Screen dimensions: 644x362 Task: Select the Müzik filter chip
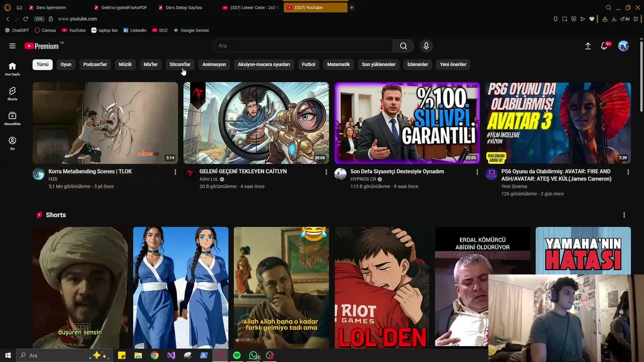[125, 64]
